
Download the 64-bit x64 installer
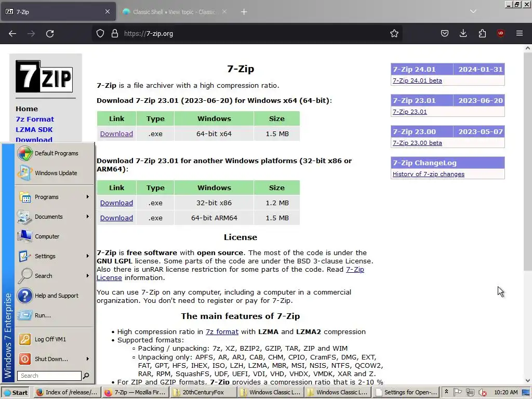pyautogui.click(x=116, y=134)
